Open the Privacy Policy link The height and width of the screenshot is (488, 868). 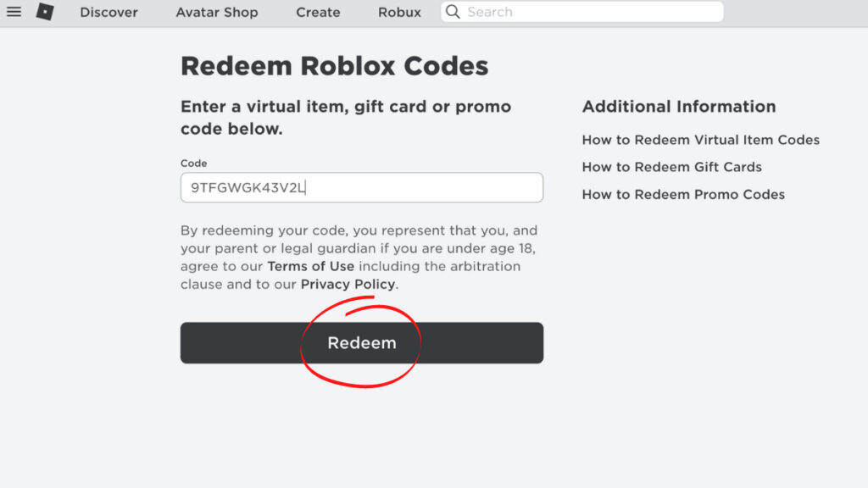point(348,285)
